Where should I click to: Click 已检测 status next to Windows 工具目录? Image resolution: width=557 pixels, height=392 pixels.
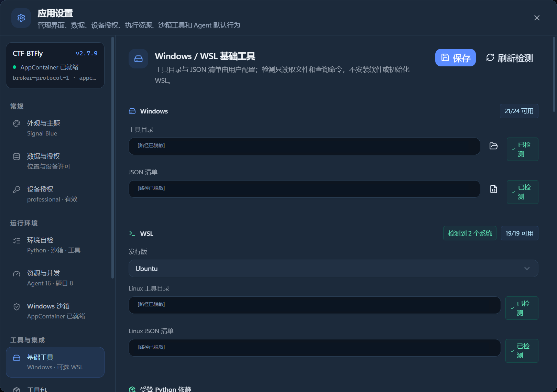[x=522, y=149]
